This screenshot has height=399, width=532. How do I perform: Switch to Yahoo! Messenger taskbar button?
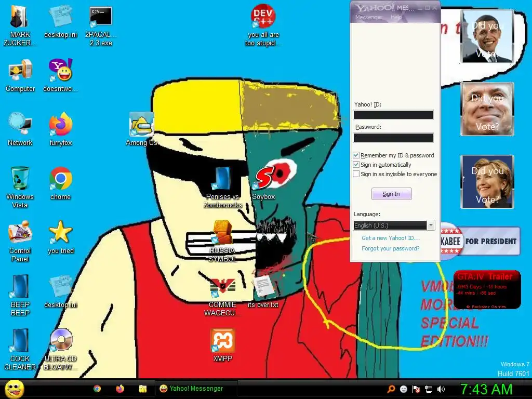tap(196, 389)
